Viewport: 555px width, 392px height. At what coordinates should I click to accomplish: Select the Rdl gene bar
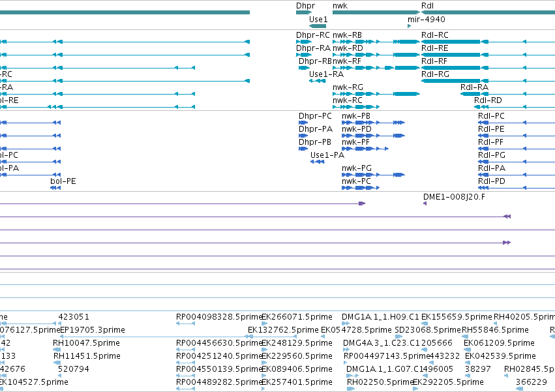pyautogui.click(x=488, y=12)
